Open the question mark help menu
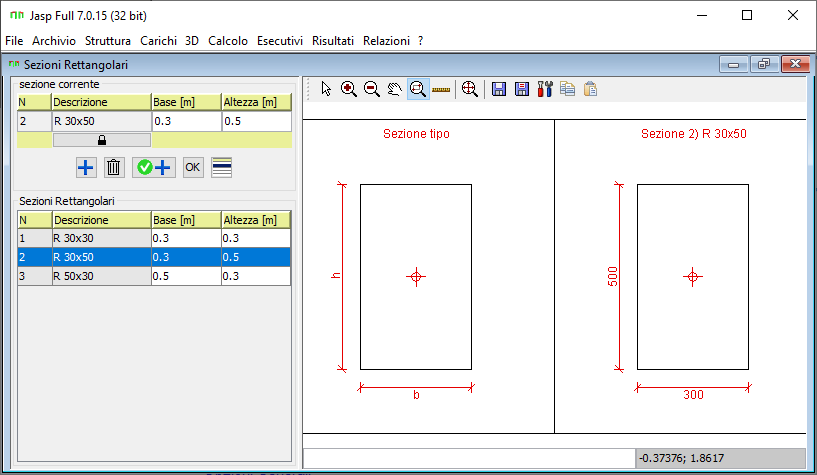Viewport: 817px width, 475px height. click(420, 41)
